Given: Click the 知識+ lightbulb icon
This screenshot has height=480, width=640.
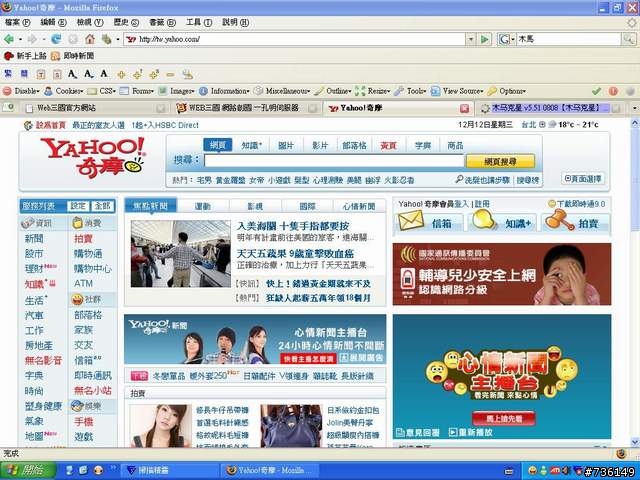Looking at the screenshot, I should [x=483, y=220].
